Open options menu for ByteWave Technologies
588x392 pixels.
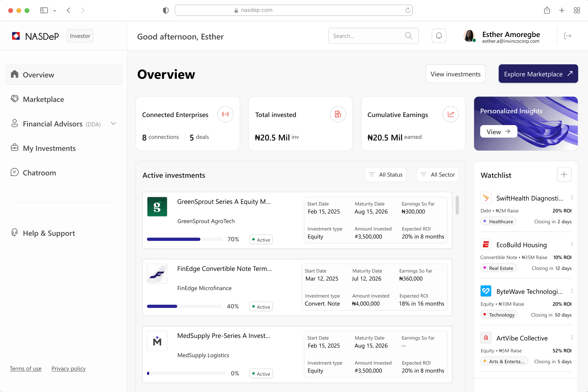point(572,291)
